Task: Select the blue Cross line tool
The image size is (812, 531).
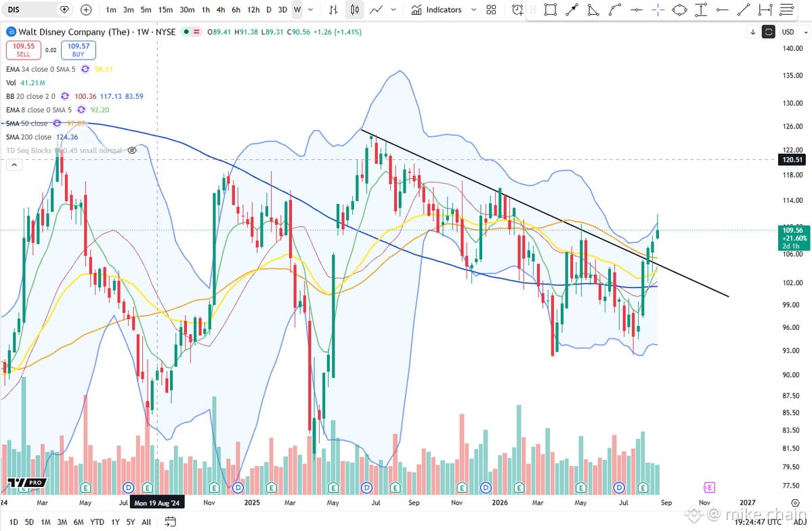Action: pyautogui.click(x=658, y=9)
